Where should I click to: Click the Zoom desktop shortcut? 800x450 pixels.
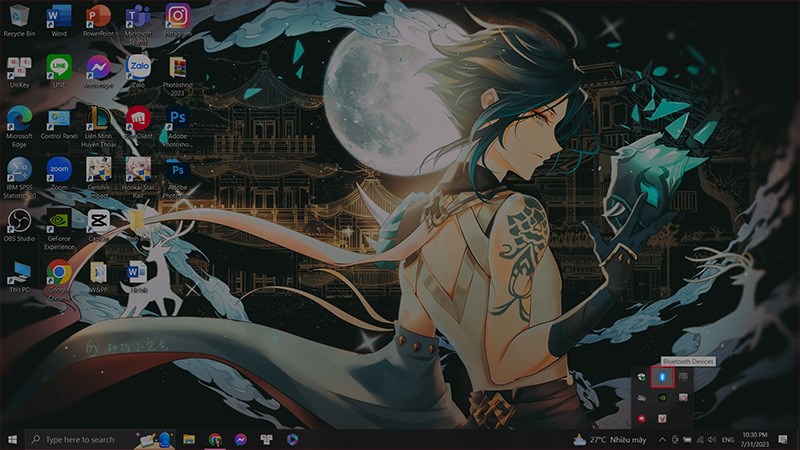(x=59, y=174)
